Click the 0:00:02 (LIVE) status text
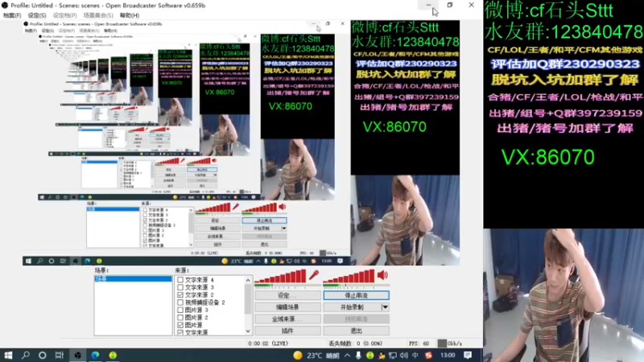The width and height of the screenshot is (644, 362). click(269, 343)
